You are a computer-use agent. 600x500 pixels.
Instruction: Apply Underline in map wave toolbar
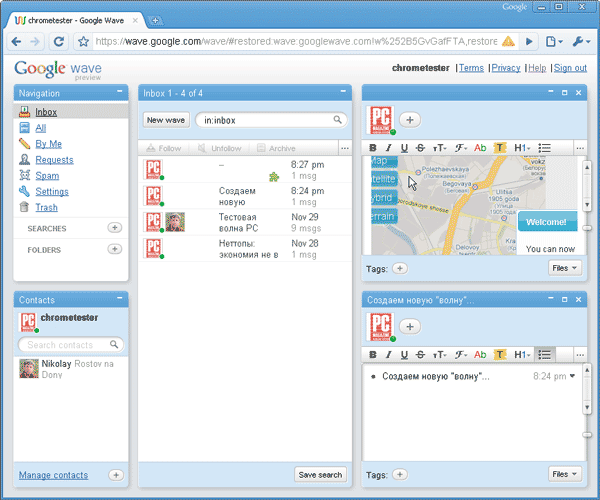tap(404, 148)
